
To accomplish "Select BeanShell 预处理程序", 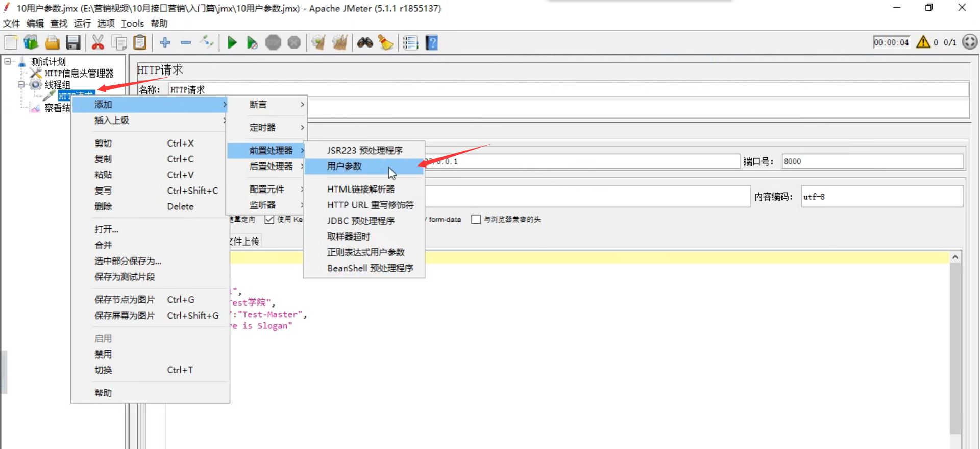I will [x=364, y=268].
